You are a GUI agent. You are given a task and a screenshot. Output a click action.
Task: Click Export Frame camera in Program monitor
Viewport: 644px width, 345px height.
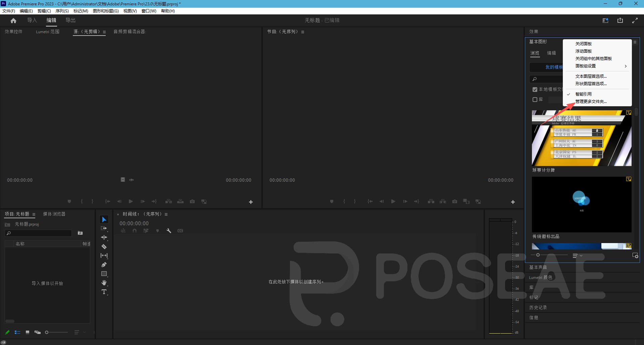(455, 202)
